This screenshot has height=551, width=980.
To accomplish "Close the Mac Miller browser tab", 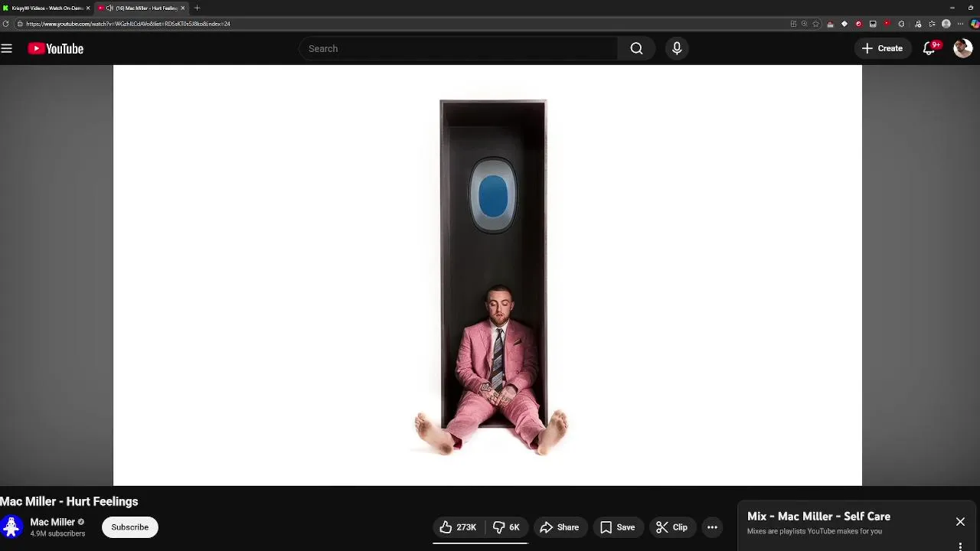I will (x=183, y=8).
